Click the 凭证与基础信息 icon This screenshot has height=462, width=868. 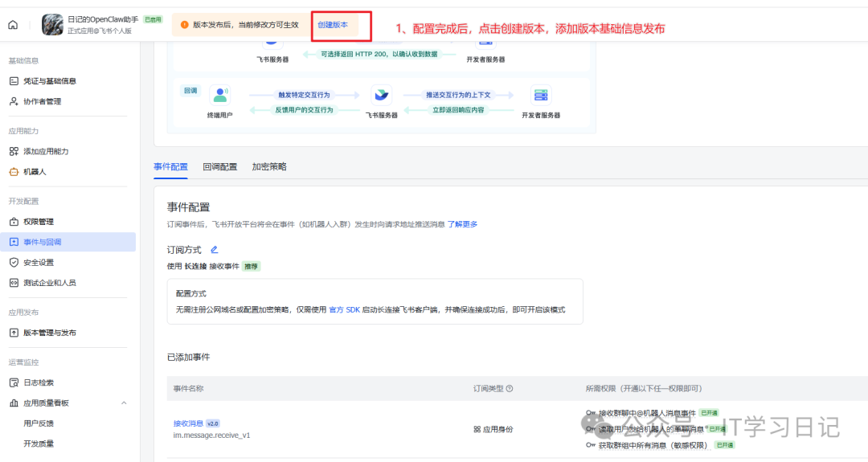(x=14, y=81)
